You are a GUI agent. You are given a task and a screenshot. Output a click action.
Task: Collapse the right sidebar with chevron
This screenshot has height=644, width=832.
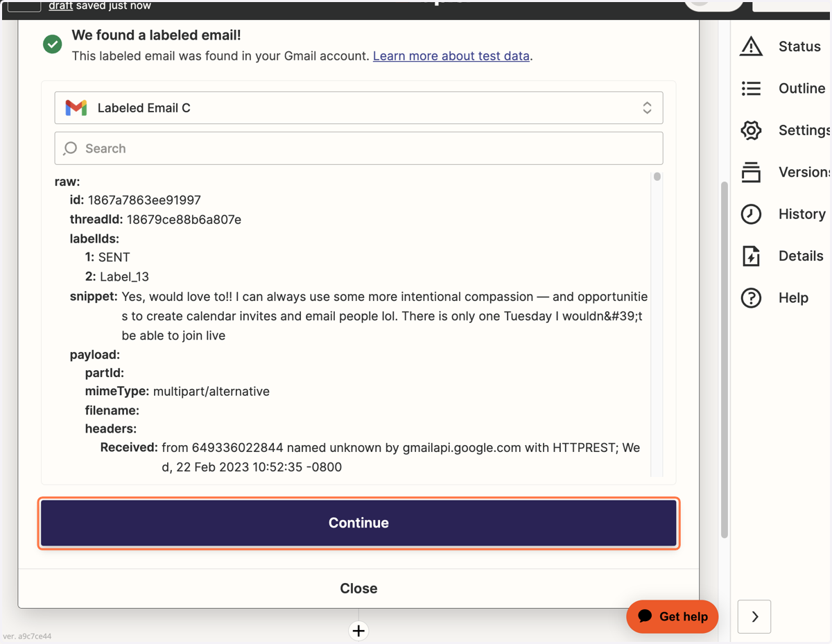coord(754,616)
